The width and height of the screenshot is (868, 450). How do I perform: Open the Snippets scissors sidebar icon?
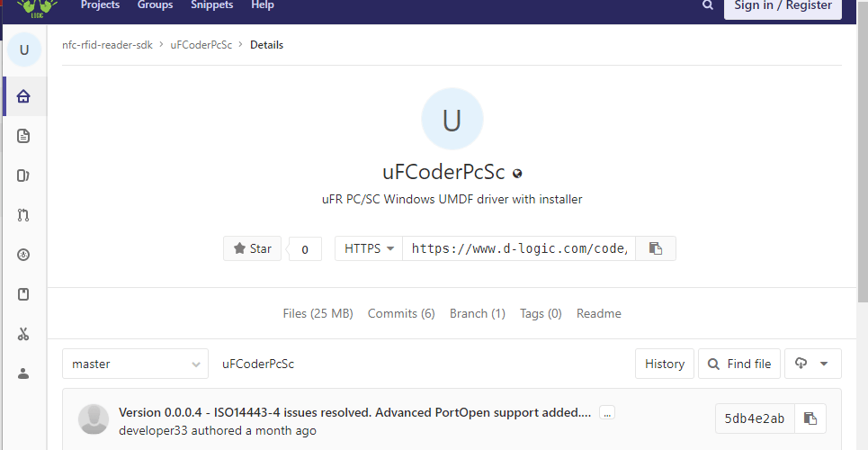23,334
